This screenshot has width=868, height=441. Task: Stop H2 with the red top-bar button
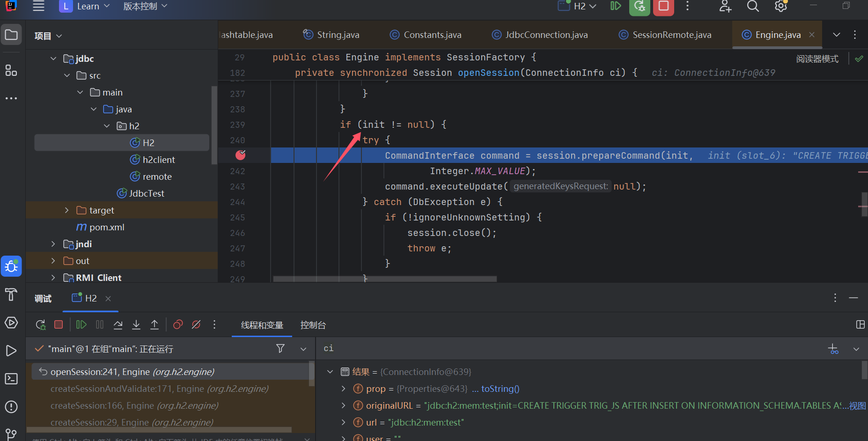point(663,6)
